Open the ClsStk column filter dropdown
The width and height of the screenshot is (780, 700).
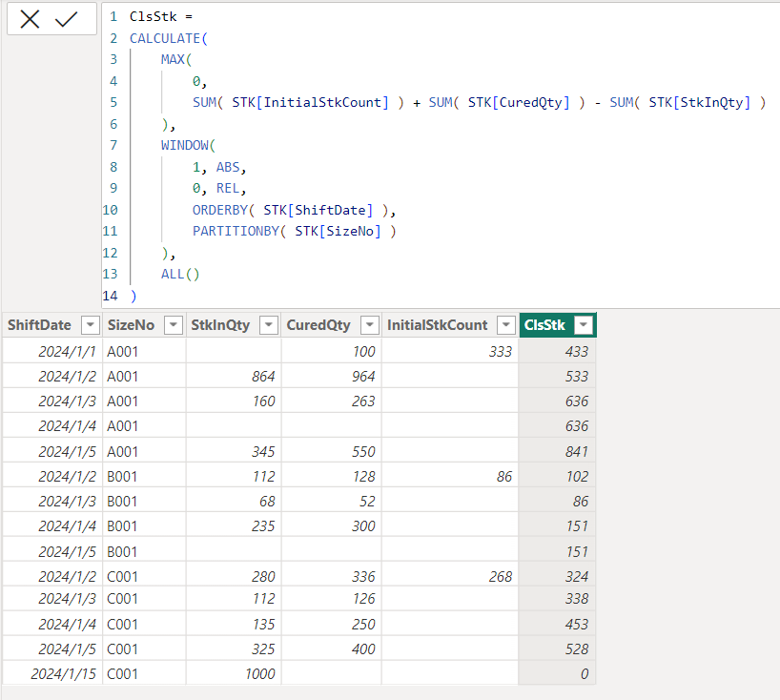tap(584, 325)
